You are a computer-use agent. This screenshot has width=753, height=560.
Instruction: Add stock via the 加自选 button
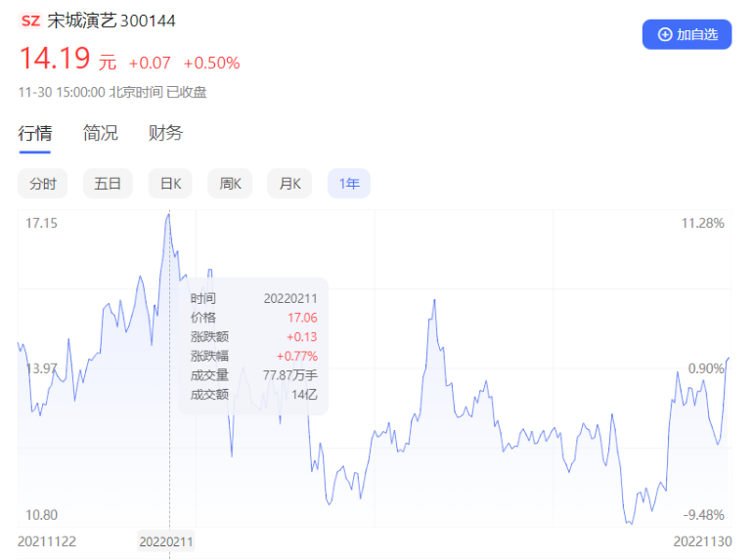(687, 34)
